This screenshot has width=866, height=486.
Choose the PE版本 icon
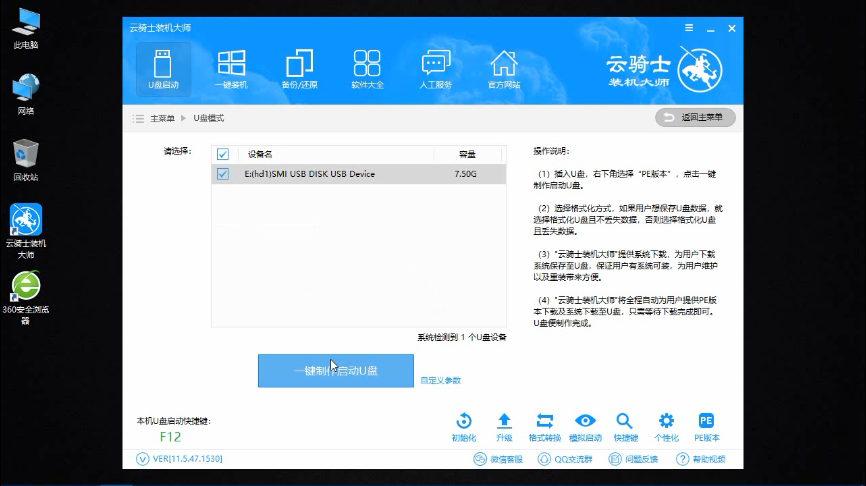pyautogui.click(x=706, y=427)
